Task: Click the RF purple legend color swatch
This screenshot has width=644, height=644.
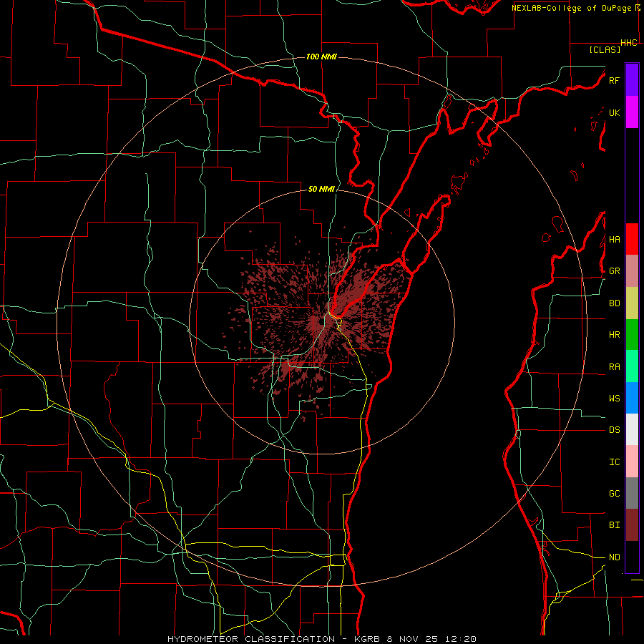Action: pyautogui.click(x=632, y=80)
